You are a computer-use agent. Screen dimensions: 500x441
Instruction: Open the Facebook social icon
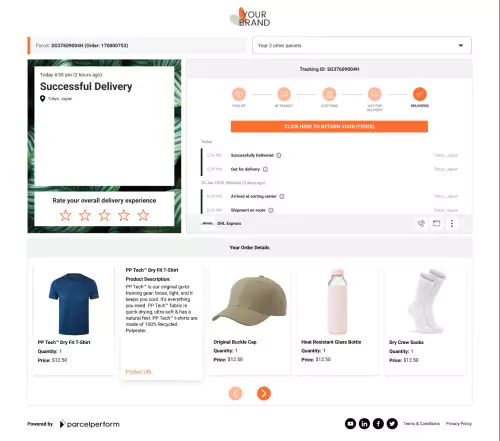tap(378, 424)
